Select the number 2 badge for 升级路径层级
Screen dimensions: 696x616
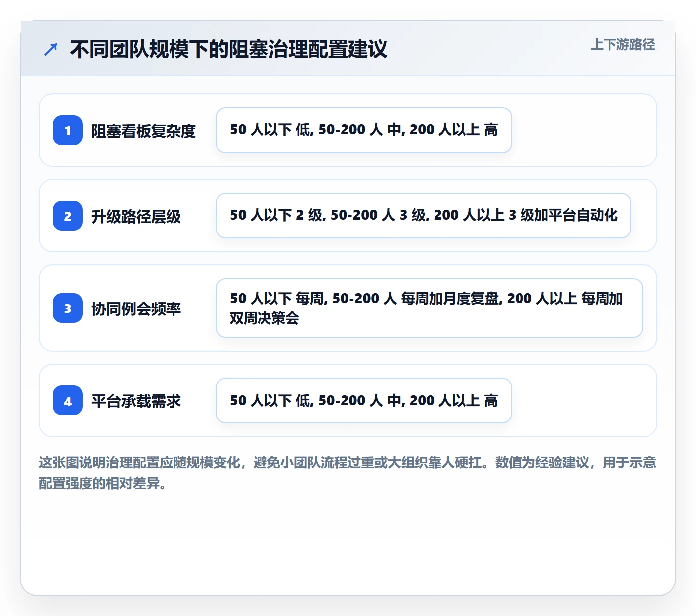[68, 216]
